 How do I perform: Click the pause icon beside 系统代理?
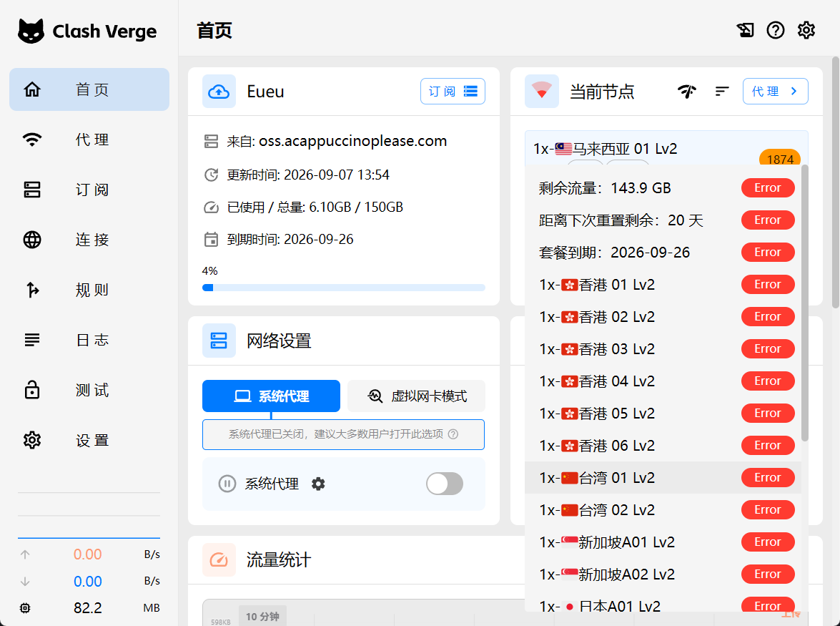(227, 484)
